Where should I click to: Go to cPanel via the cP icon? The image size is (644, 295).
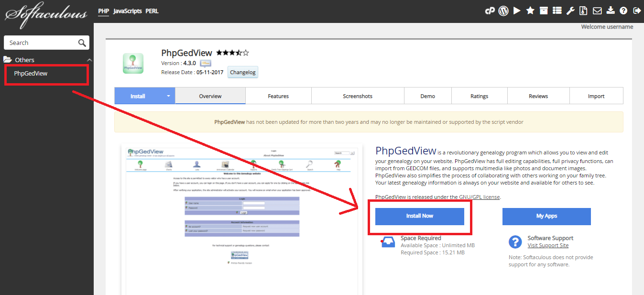click(x=490, y=11)
